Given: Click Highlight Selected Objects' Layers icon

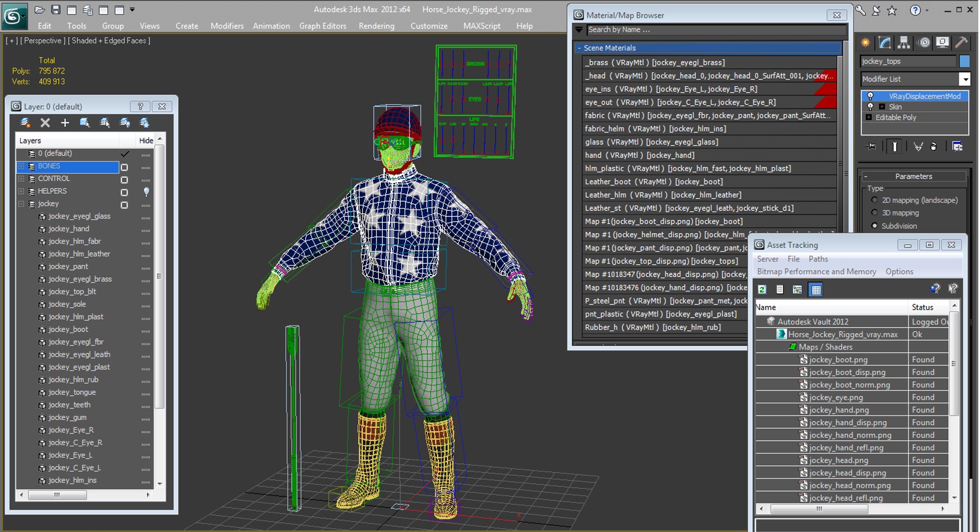Looking at the screenshot, I should point(105,123).
